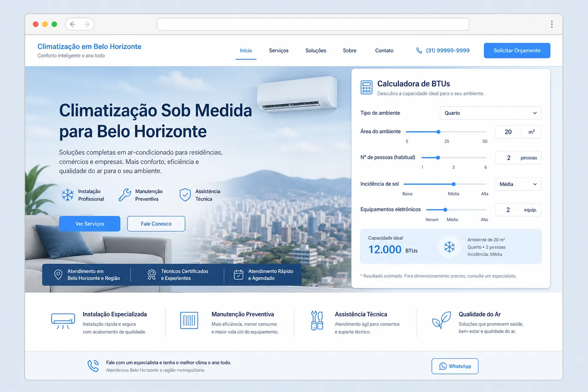Open the Sobre menu item
The height and width of the screenshot is (392, 588).
pyautogui.click(x=349, y=50)
